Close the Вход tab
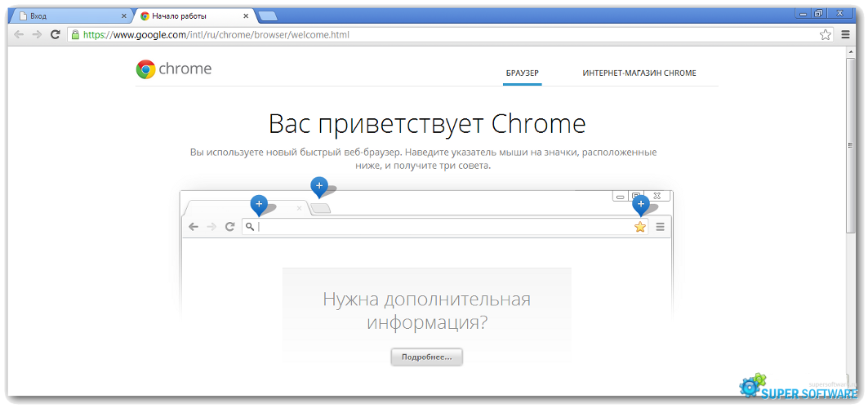 point(124,16)
